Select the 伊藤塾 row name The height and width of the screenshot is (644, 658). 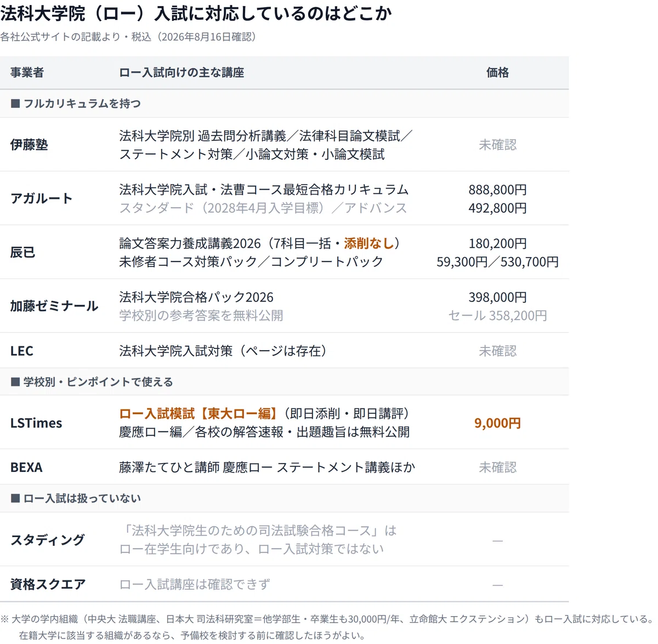point(29,145)
